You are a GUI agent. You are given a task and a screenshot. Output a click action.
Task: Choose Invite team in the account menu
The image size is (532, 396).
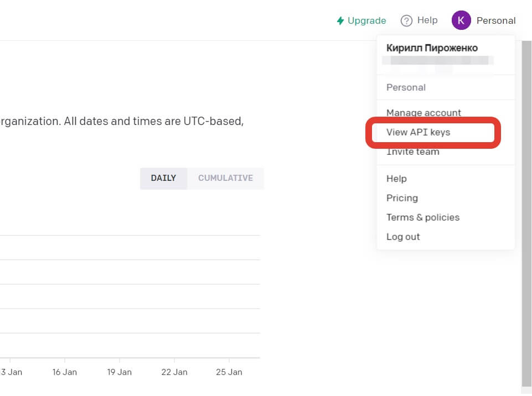pos(412,152)
